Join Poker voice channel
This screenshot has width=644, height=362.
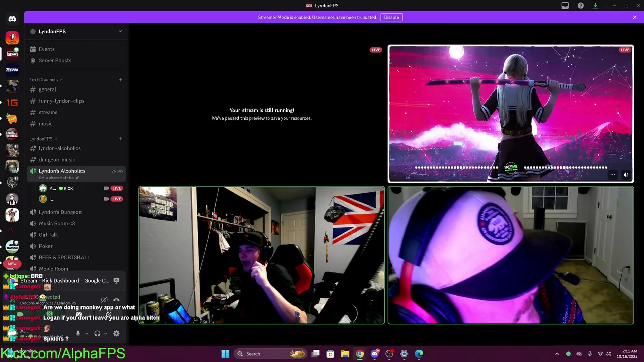[x=76, y=246]
